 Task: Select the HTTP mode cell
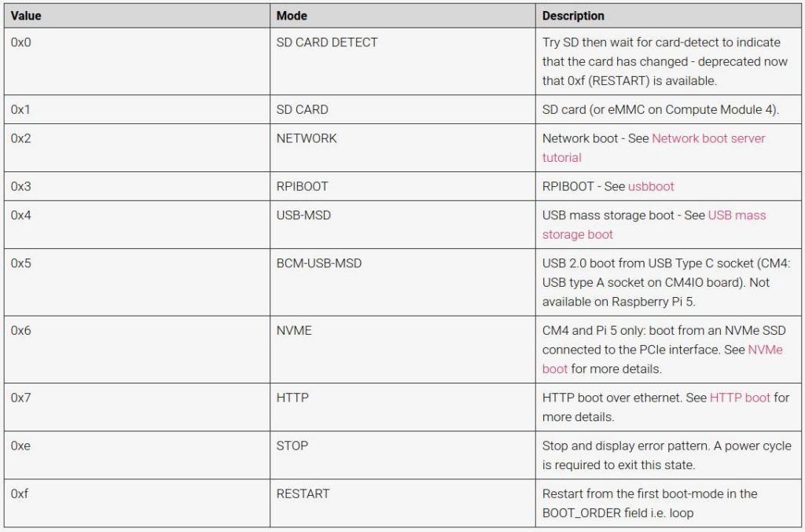(402, 407)
